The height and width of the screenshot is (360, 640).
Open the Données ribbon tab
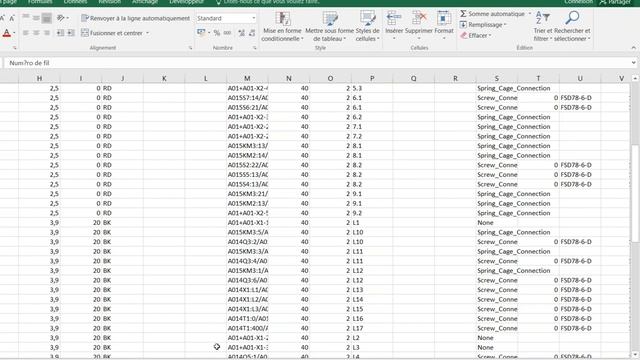click(x=76, y=2)
